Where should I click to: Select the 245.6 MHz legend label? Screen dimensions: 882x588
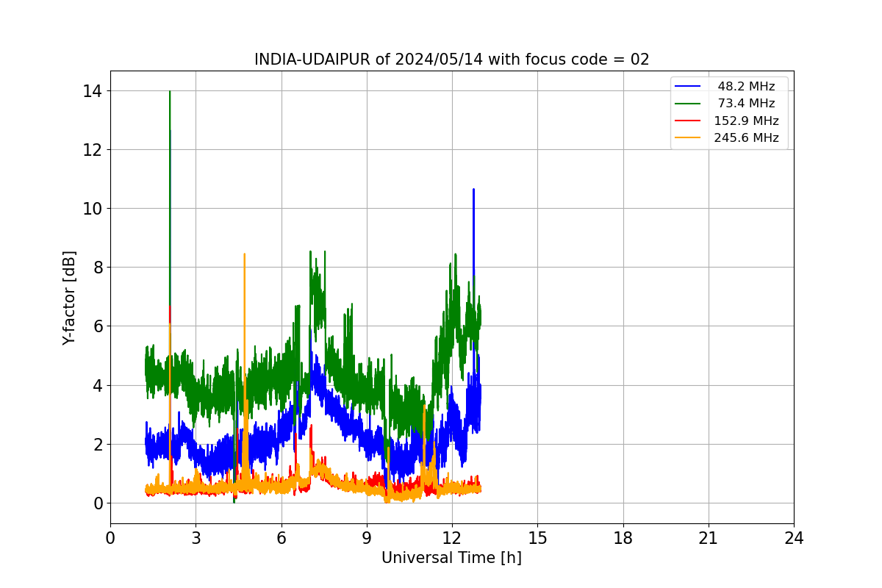coord(746,137)
